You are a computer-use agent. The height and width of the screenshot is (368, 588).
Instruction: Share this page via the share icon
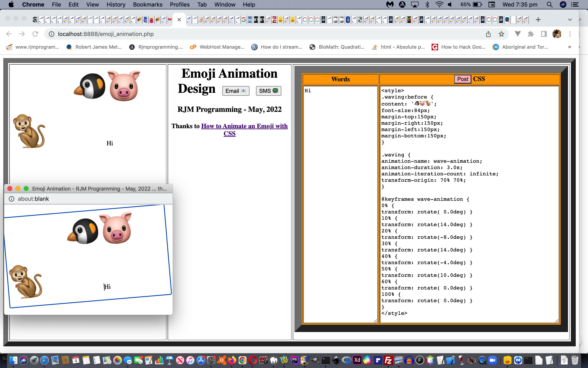tap(488, 34)
